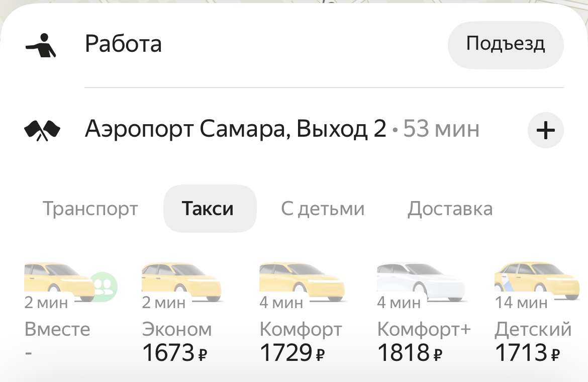The width and height of the screenshot is (588, 382).
Task: Add a stop with the plus icon
Action: pyautogui.click(x=545, y=131)
